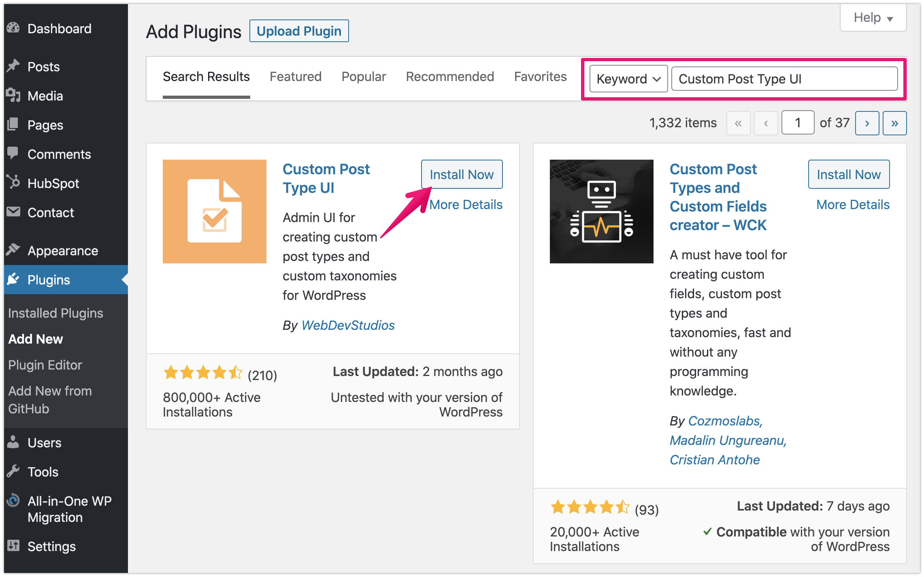The height and width of the screenshot is (577, 924).
Task: Click the All-in-One WP Migration icon
Action: tap(13, 500)
